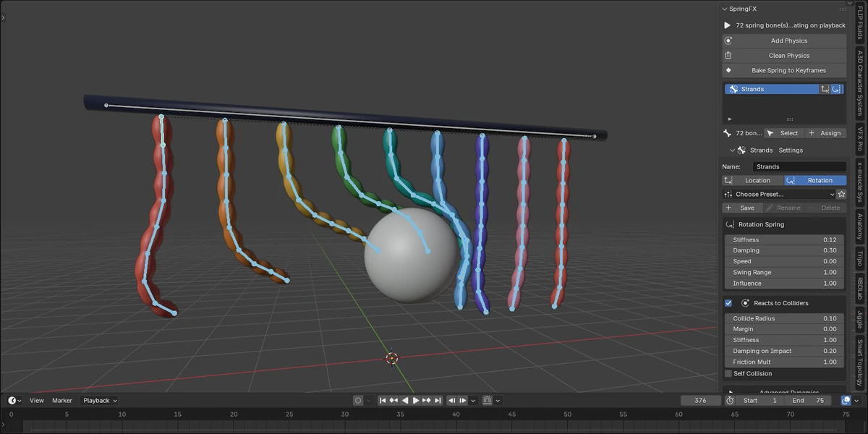Image resolution: width=868 pixels, height=434 pixels.
Task: Open the FLIP Fluids sidebar tab
Action: tap(860, 23)
